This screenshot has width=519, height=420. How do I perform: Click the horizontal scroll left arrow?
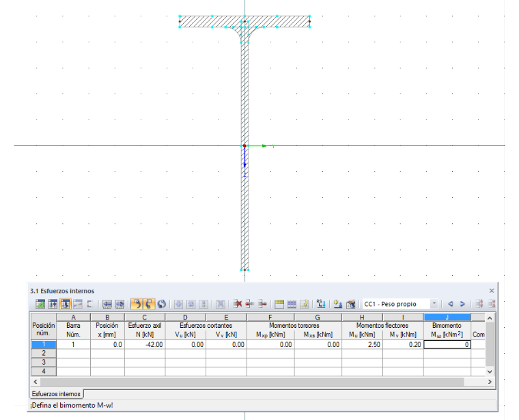click(36, 382)
